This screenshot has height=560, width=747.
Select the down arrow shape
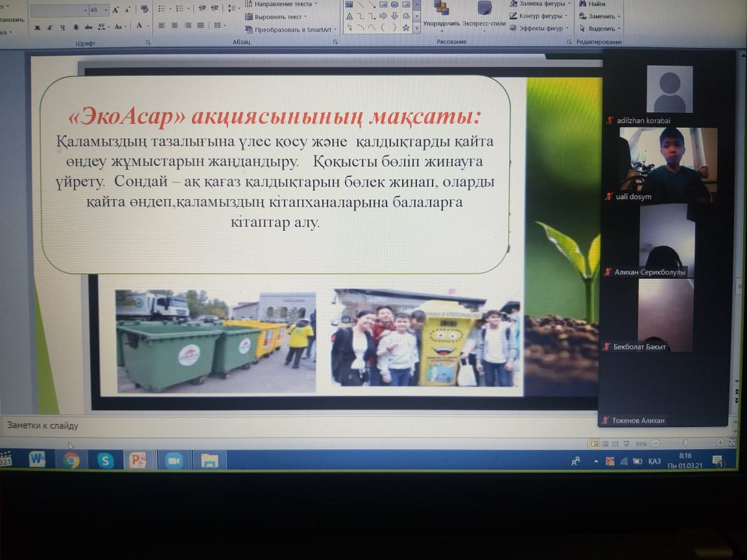coord(394,16)
